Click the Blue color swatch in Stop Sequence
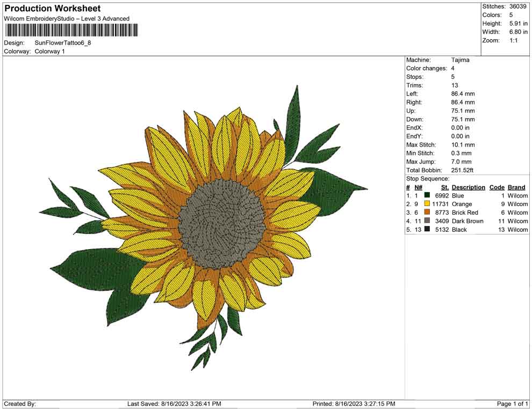 (x=427, y=195)
